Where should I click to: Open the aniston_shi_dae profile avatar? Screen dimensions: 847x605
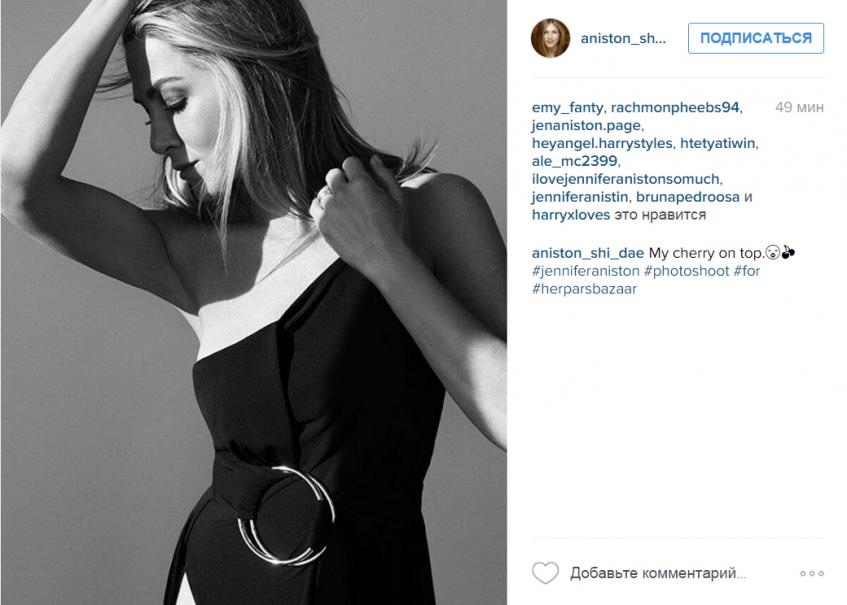point(550,38)
